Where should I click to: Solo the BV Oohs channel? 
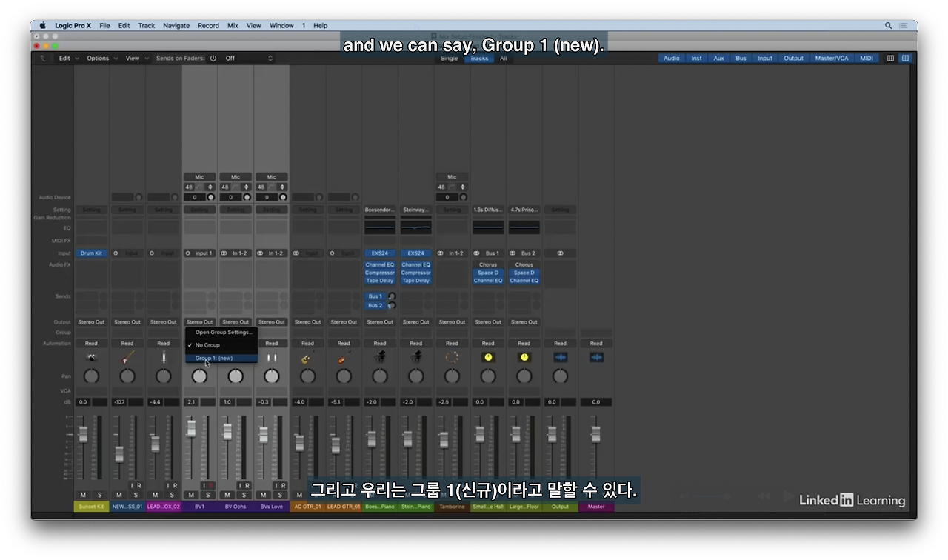pyautogui.click(x=244, y=495)
